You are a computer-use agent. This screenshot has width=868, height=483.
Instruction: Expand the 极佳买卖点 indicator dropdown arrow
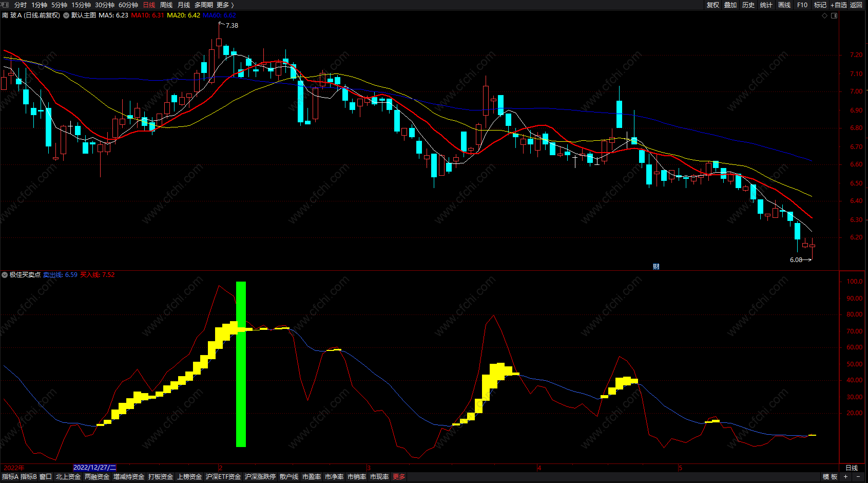5,275
